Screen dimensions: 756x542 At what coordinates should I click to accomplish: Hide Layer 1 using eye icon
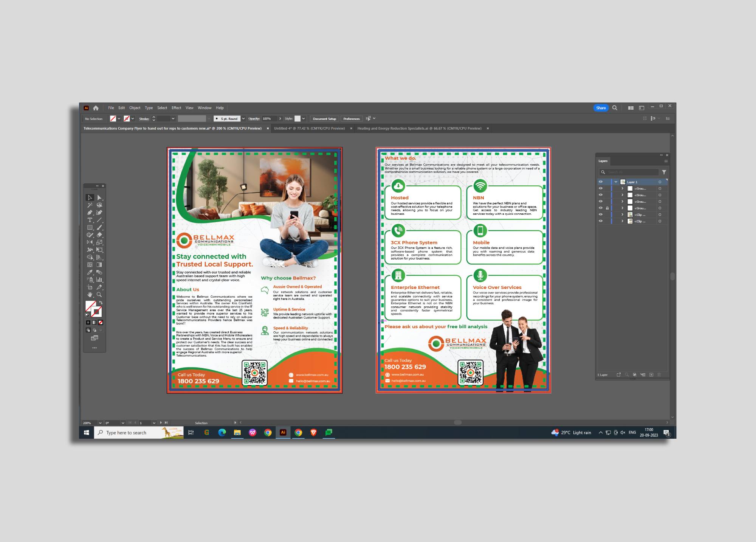click(601, 182)
